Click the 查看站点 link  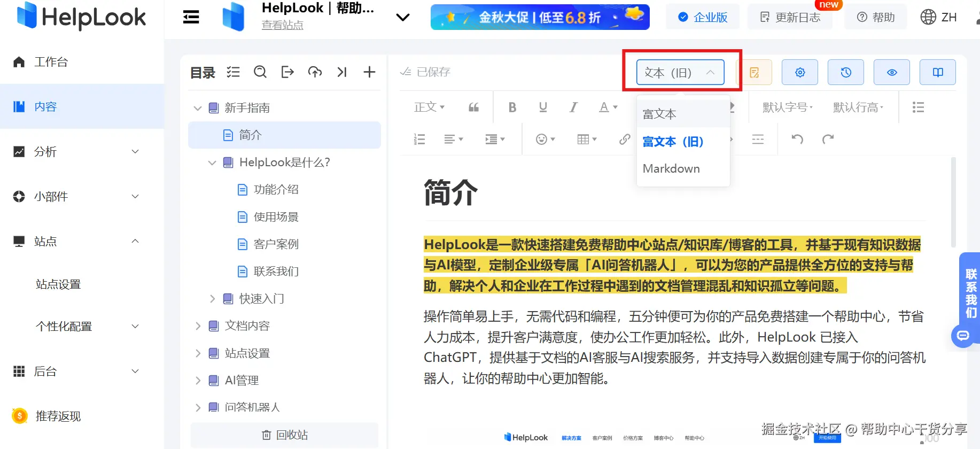pyautogui.click(x=282, y=25)
